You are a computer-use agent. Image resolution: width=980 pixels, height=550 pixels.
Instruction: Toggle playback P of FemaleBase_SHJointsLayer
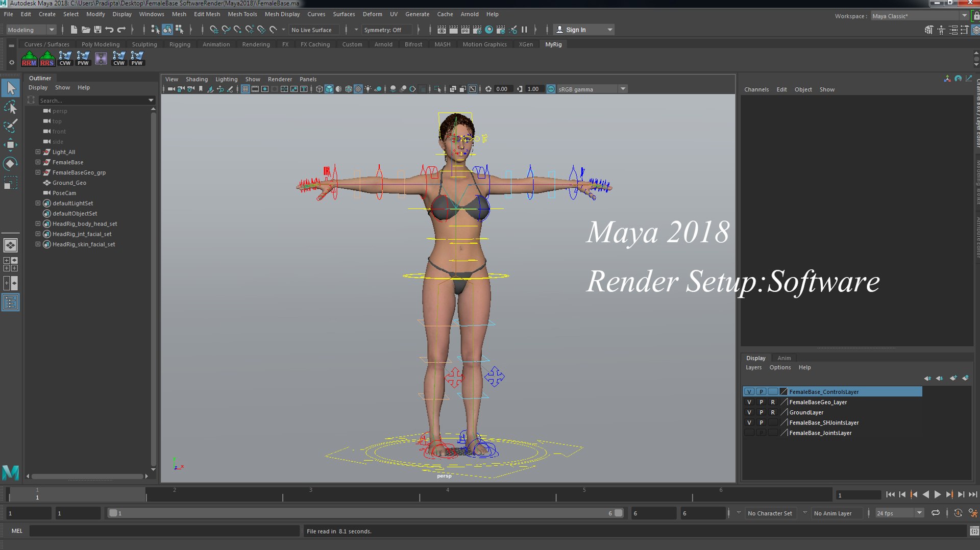coord(761,422)
